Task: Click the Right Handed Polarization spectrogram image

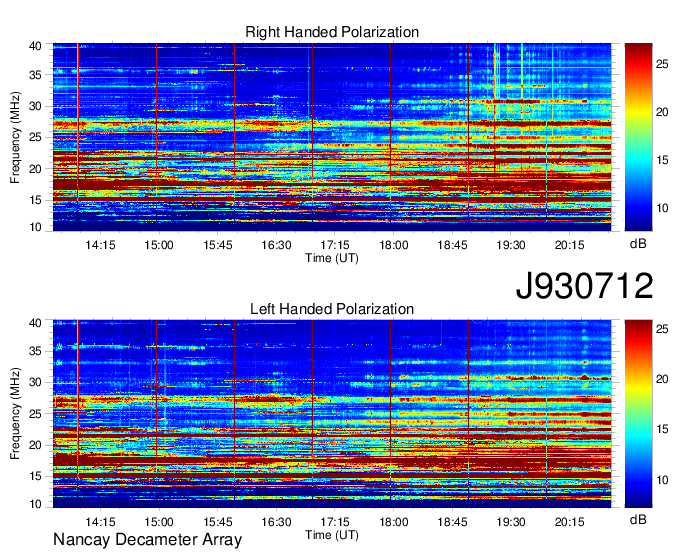Action: (332, 137)
